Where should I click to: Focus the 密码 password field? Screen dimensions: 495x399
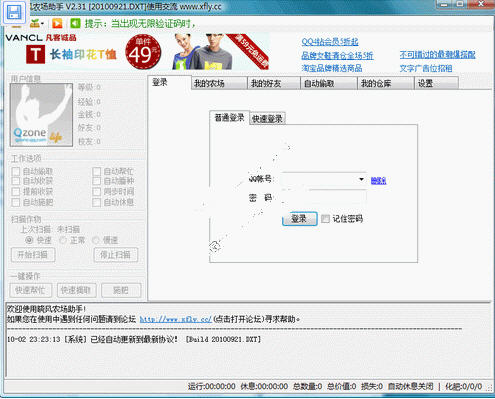click(324, 198)
